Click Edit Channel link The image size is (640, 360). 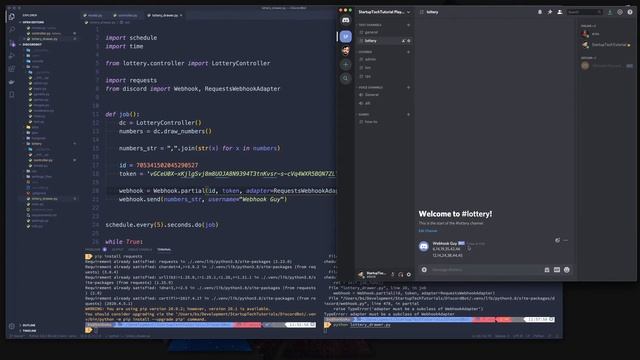point(428,231)
